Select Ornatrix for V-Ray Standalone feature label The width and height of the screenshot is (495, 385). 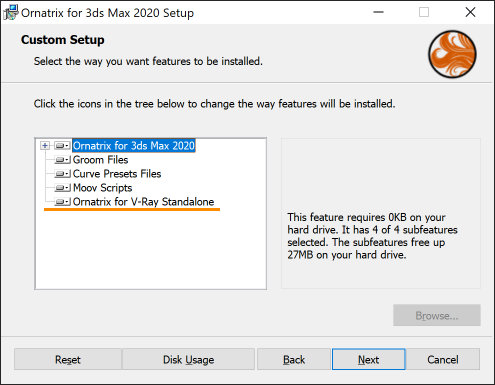click(143, 202)
